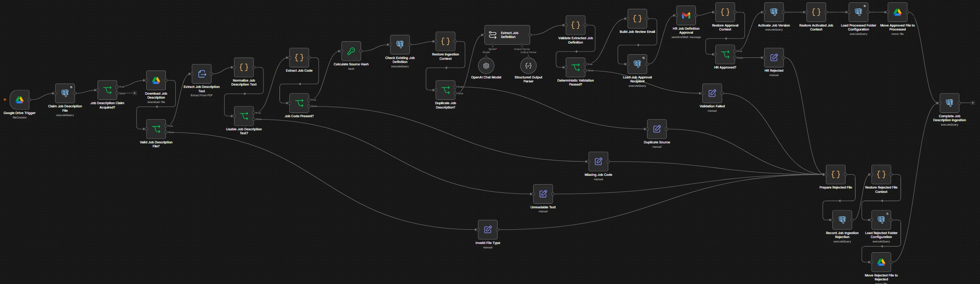Image resolution: width=980 pixels, height=284 pixels.
Task: Click the Move Approved File to Processed node
Action: (x=897, y=13)
